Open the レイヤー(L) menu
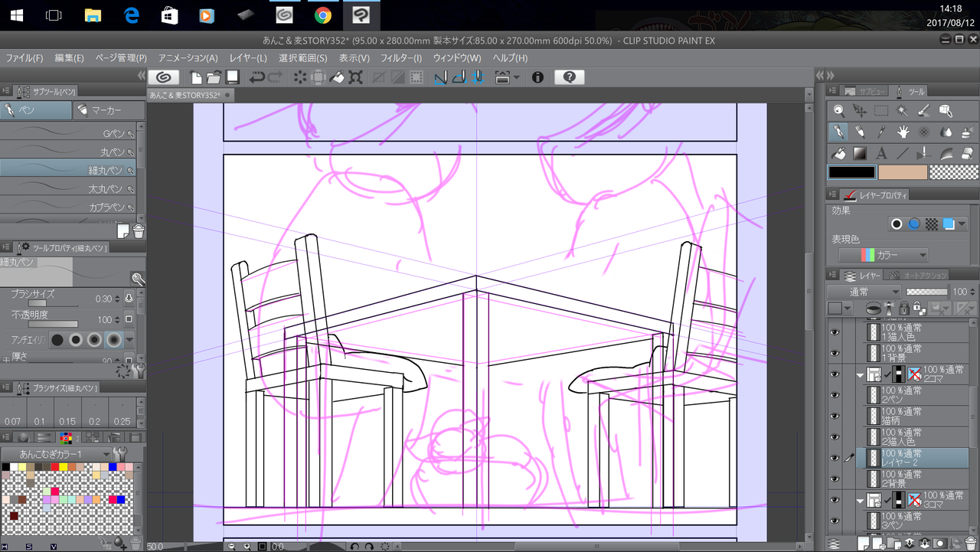The width and height of the screenshot is (980, 552). (248, 58)
